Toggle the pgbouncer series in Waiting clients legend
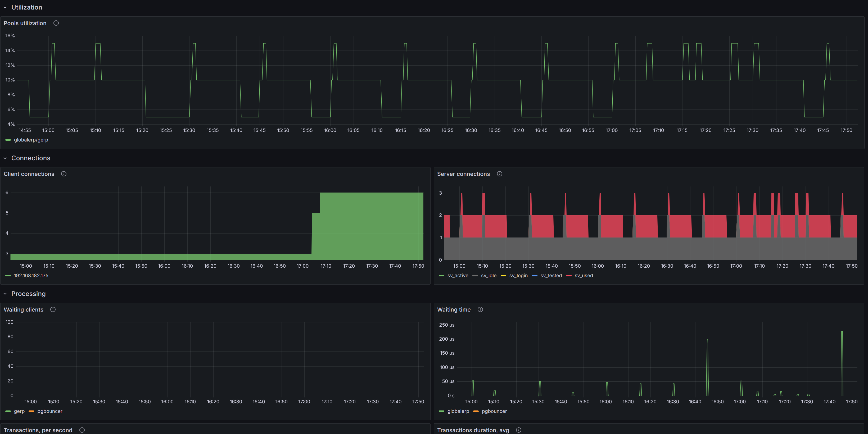 tap(50, 411)
